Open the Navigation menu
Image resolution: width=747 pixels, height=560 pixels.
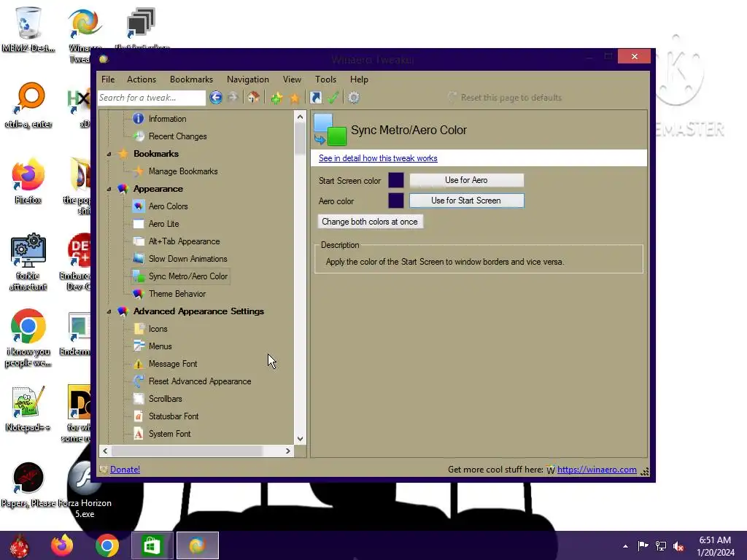(x=248, y=79)
